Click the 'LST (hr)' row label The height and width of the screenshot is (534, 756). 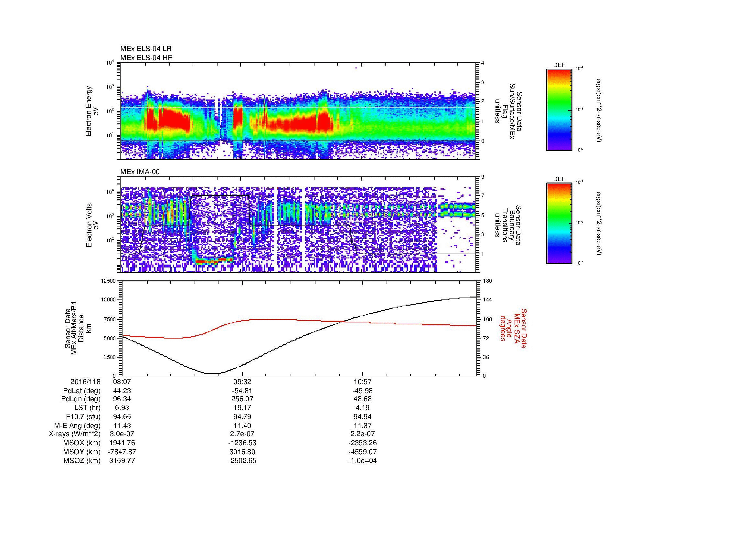coord(87,408)
